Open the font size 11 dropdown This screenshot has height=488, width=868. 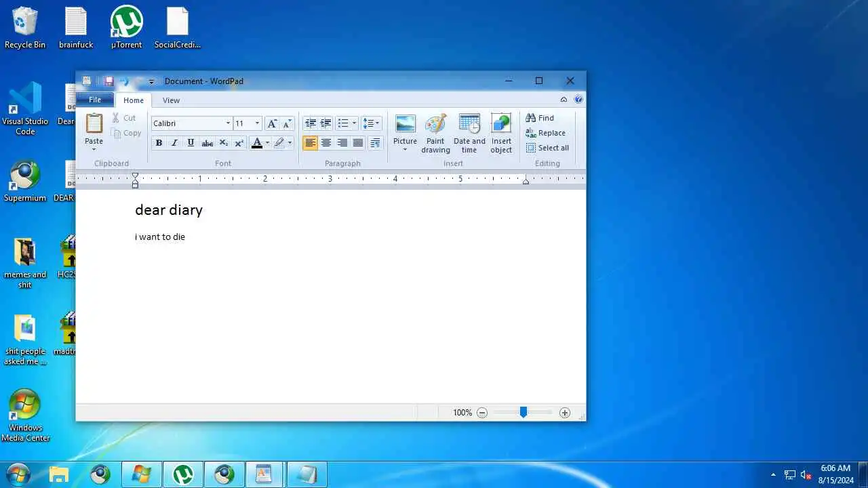tap(257, 123)
